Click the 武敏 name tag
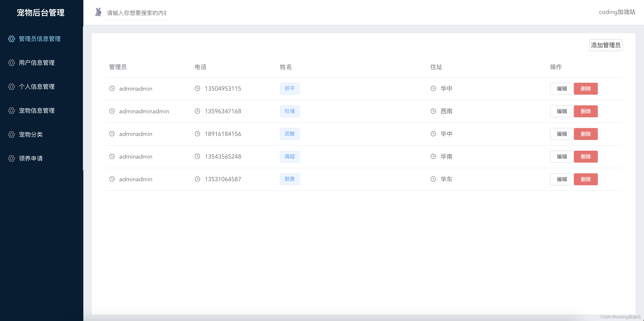The width and height of the screenshot is (644, 321). (x=290, y=134)
